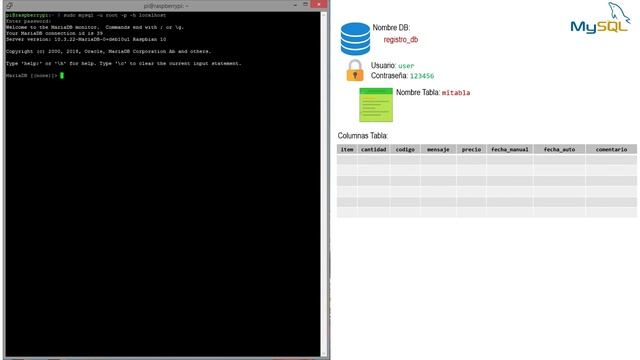Click the 'Nombre DB:' label

tap(391, 28)
